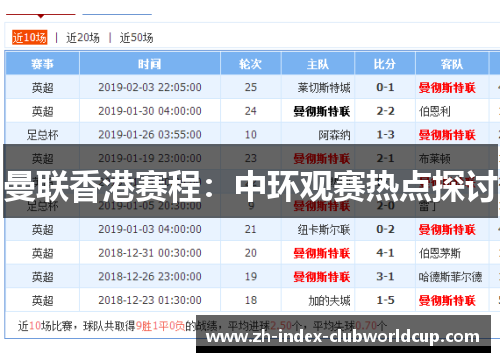Click home team 曼彻斯特联 in 伯恩茅斯 row

point(322,253)
